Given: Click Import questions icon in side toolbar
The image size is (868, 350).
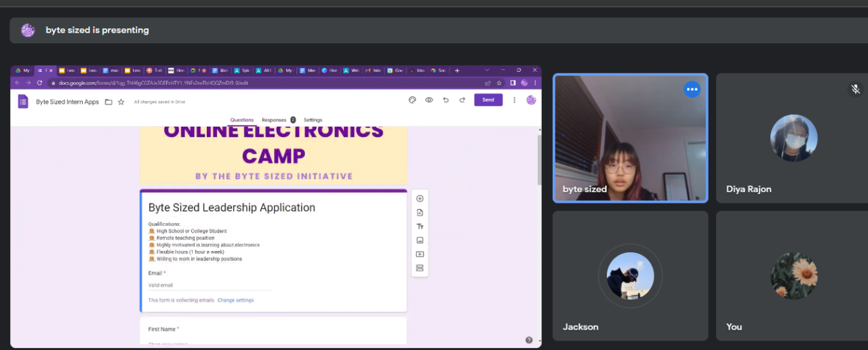Looking at the screenshot, I should [x=420, y=212].
